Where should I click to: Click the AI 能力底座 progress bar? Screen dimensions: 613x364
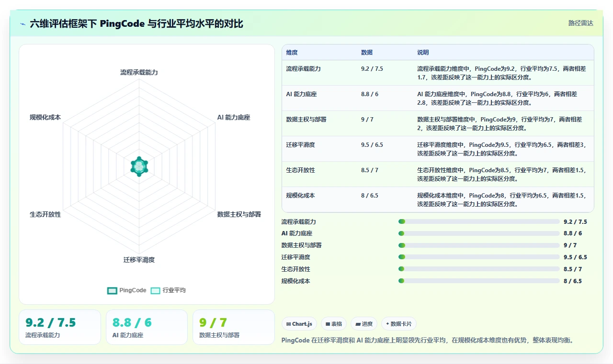[479, 233]
